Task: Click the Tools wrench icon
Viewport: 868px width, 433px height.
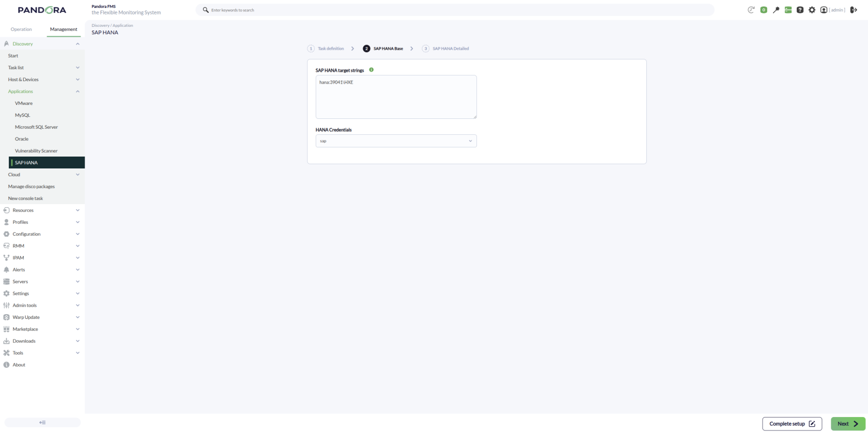Action: click(6, 353)
